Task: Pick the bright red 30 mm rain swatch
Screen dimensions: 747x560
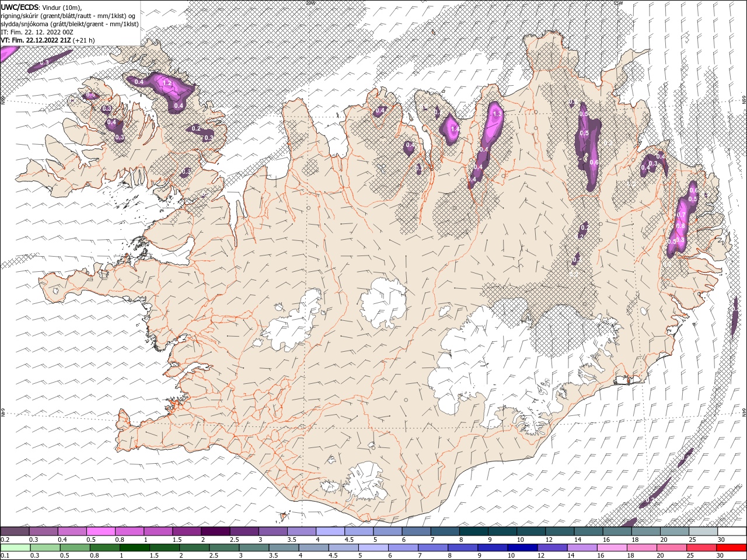Action: point(731,548)
